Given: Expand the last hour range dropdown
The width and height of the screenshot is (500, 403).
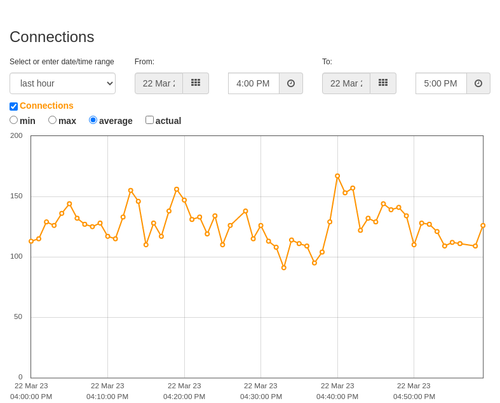Looking at the screenshot, I should 63,83.
